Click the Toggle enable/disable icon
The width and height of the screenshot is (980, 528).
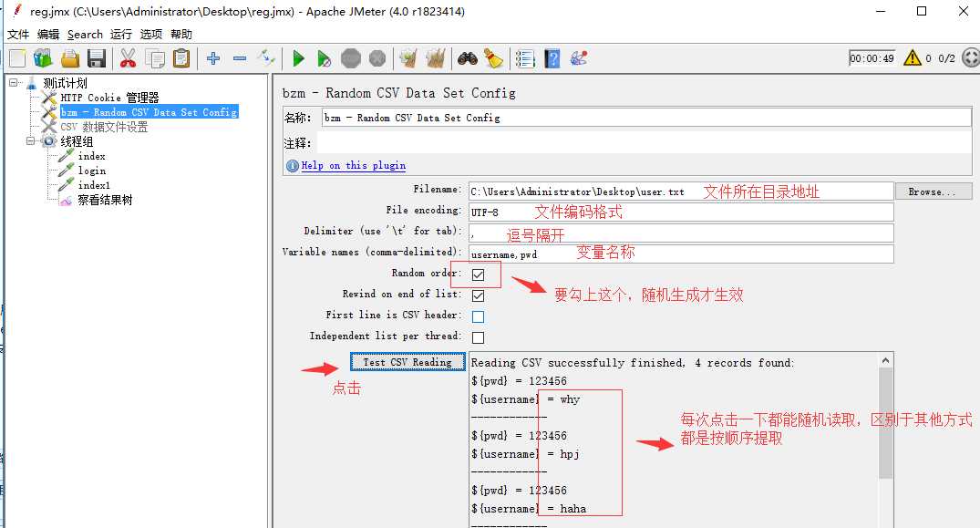(x=267, y=58)
